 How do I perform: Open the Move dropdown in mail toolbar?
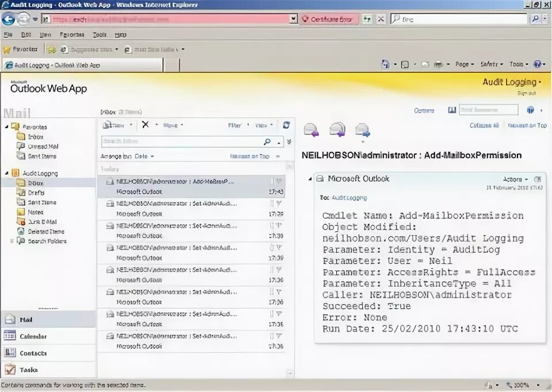[173, 125]
